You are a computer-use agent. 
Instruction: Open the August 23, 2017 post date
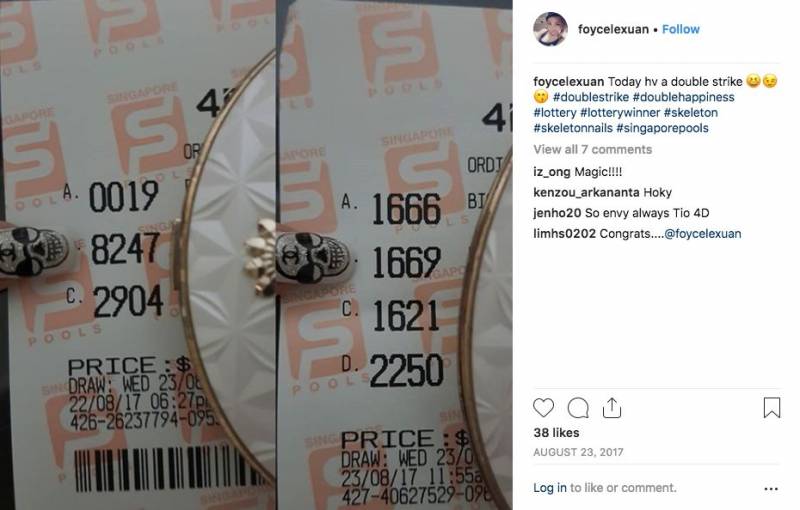tap(578, 452)
